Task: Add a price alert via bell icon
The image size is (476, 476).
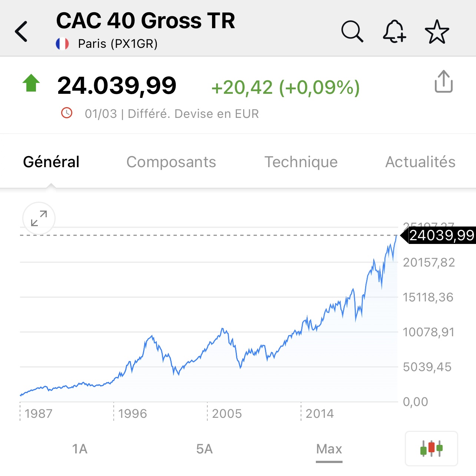Action: click(394, 32)
